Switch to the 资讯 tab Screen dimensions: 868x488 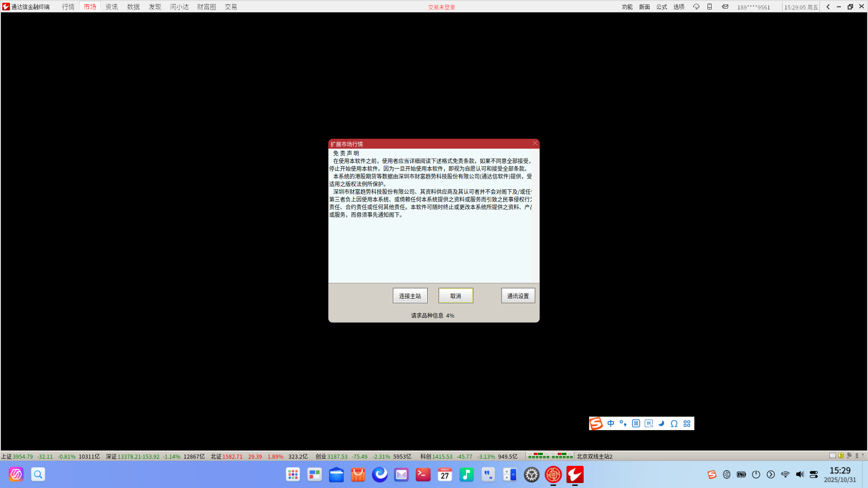pos(112,7)
